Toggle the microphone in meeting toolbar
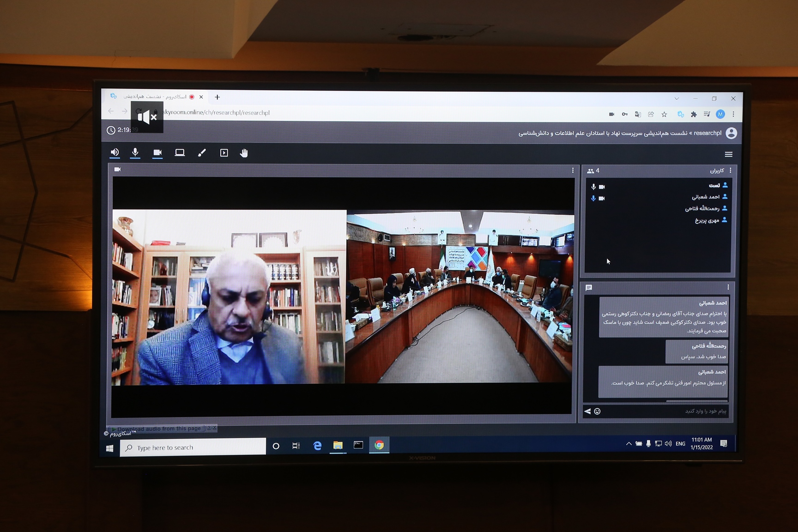The width and height of the screenshot is (798, 532). coord(135,152)
